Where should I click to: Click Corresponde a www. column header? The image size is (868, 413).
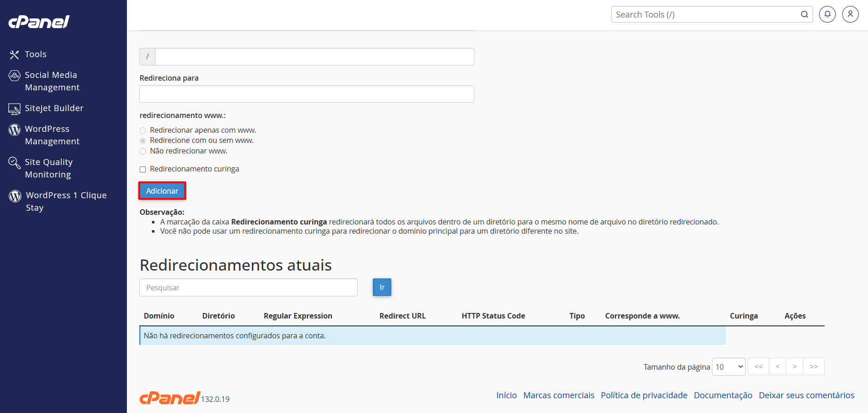(642, 316)
